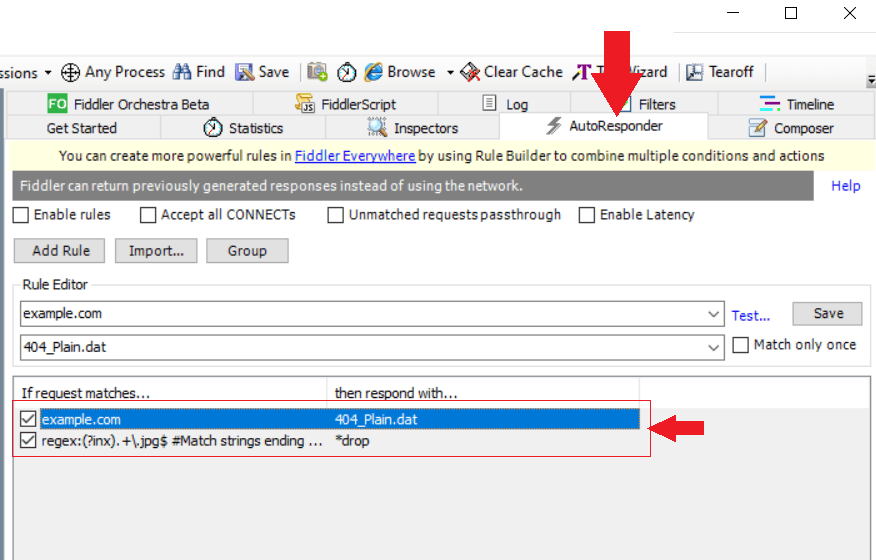
Task: Switch to the Composer tab
Action: click(x=791, y=128)
